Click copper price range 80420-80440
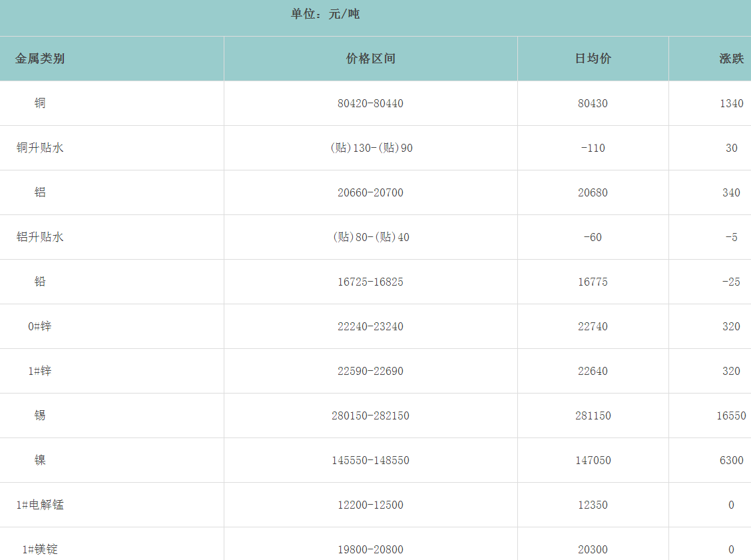This screenshot has height=560, width=751. (370, 103)
